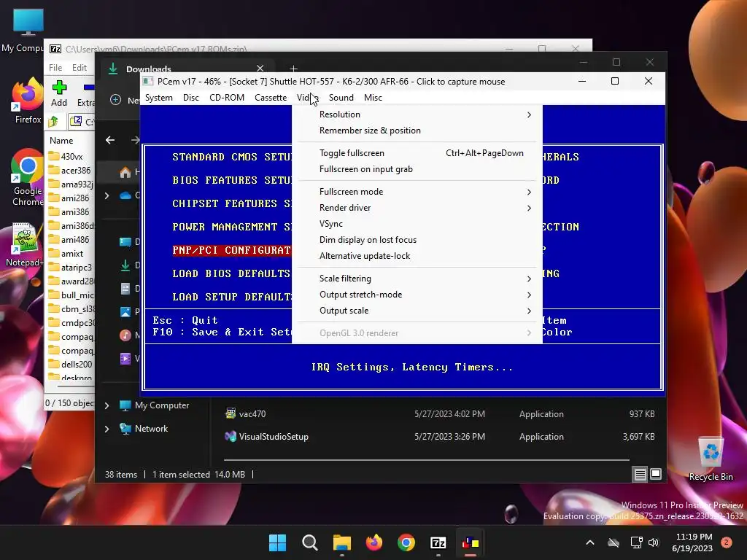Select Toggle fullscreen menu entry
The height and width of the screenshot is (560, 747).
[x=417, y=153]
